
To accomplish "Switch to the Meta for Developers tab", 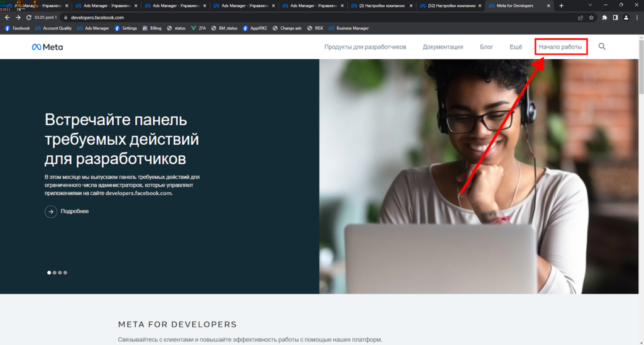I will coord(516,6).
